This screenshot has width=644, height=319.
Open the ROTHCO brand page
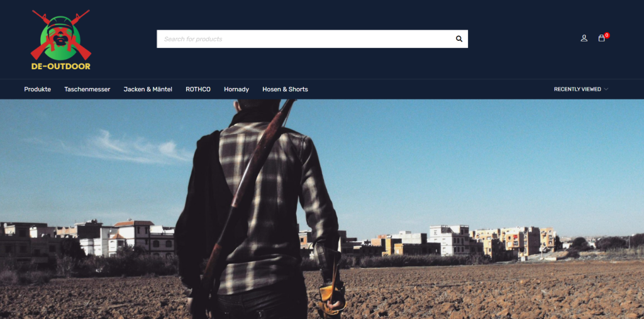tap(198, 89)
